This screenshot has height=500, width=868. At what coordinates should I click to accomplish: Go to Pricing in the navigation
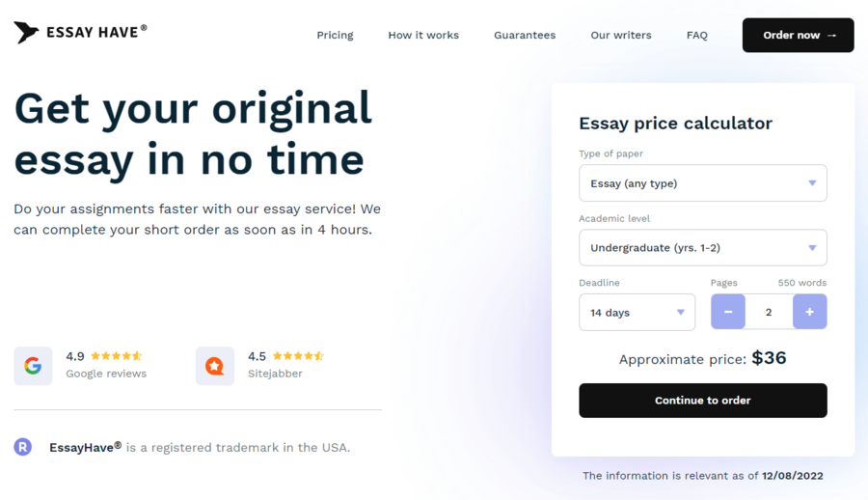click(x=335, y=35)
